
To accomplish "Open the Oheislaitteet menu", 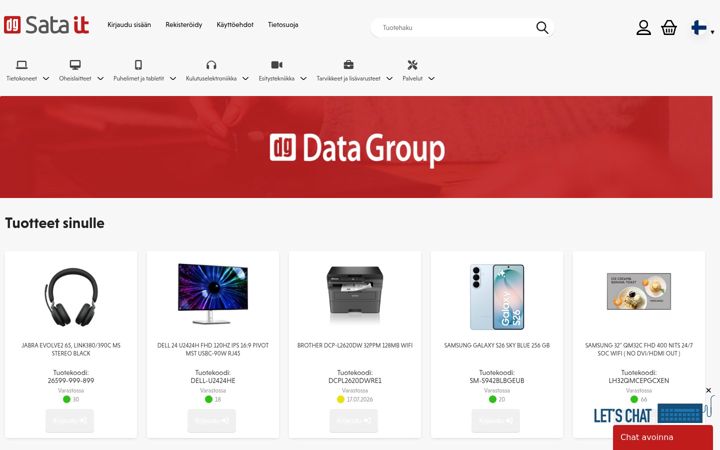I will coord(75,79).
